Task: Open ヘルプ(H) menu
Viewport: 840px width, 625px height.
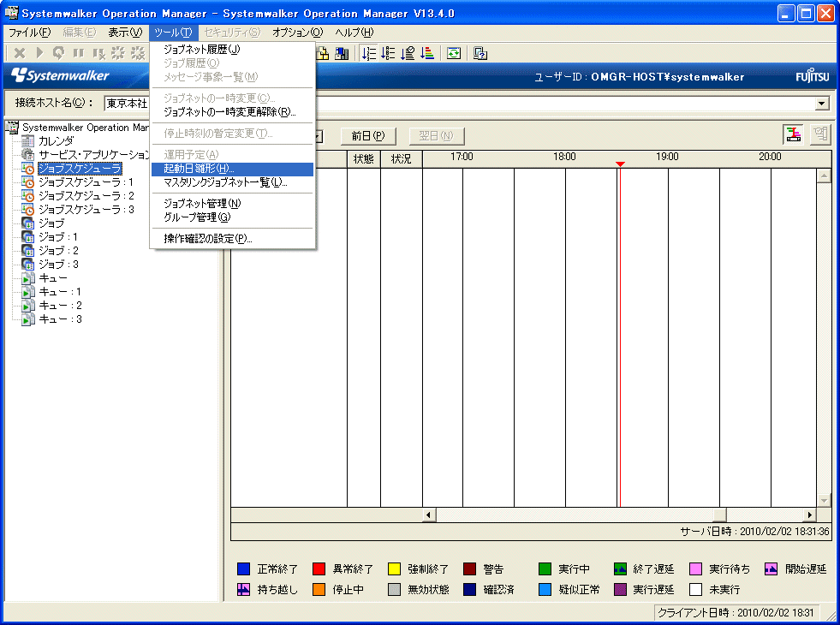Action: pyautogui.click(x=354, y=33)
